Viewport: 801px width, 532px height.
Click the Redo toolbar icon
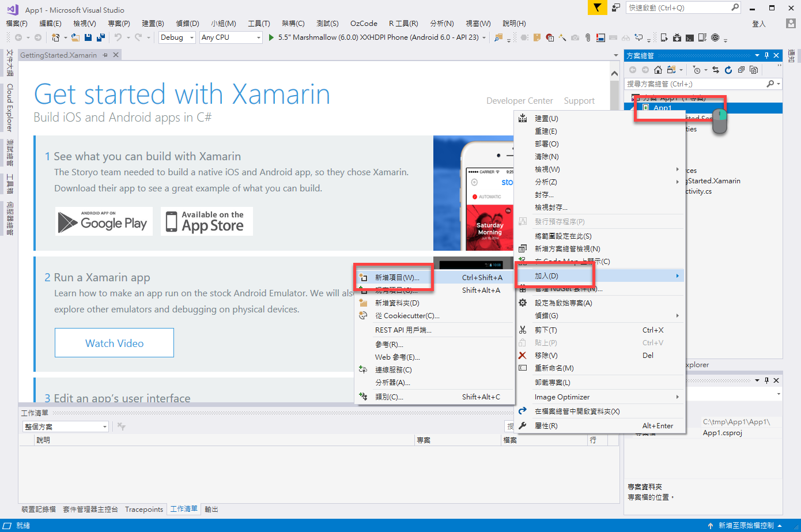[x=138, y=37]
